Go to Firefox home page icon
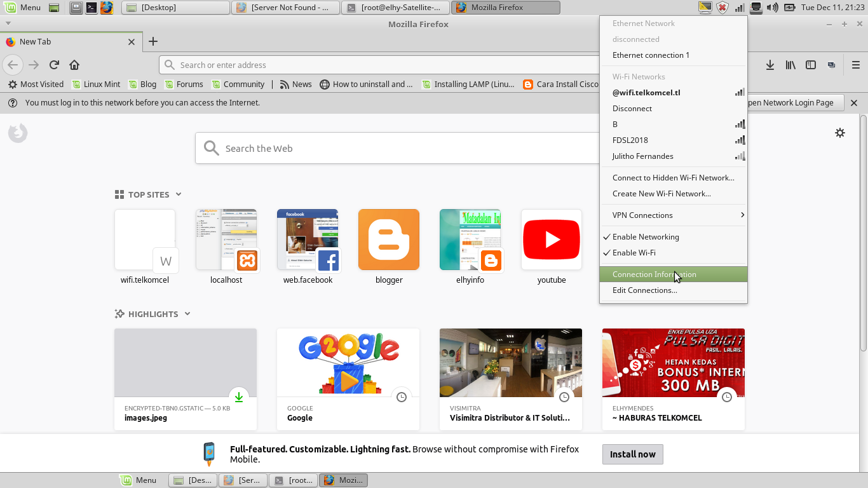 pyautogui.click(x=74, y=65)
